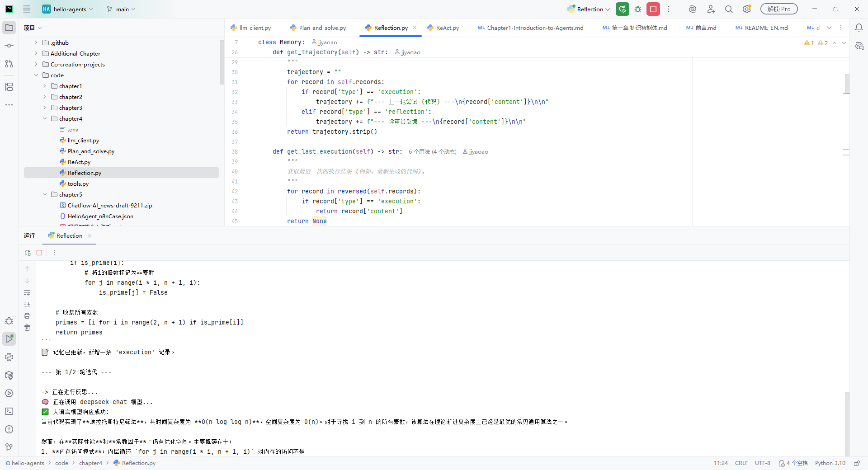The height and width of the screenshot is (470, 868).
Task: Open AI chat panel icon on right
Action: (x=859, y=46)
